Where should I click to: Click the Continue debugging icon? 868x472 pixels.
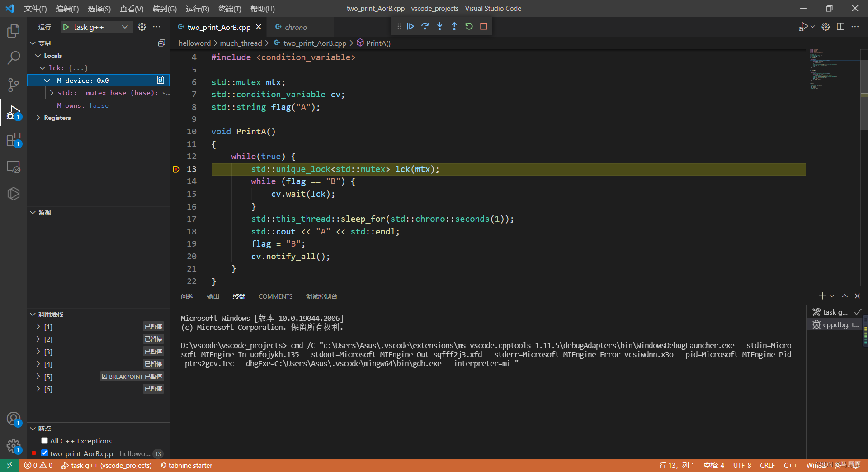[x=410, y=26]
